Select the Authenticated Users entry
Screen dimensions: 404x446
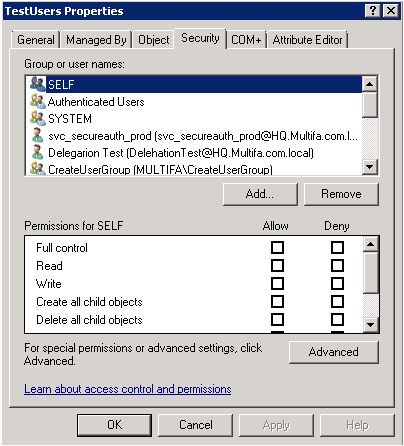click(194, 101)
